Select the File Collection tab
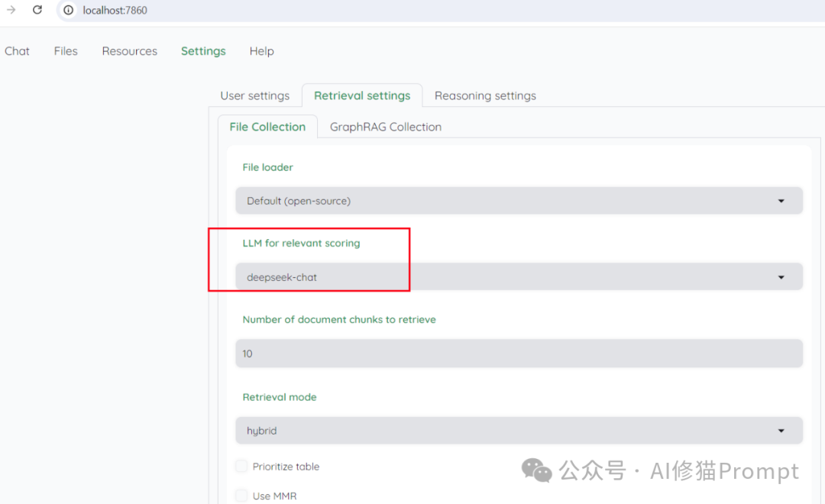The height and width of the screenshot is (504, 825). [267, 127]
